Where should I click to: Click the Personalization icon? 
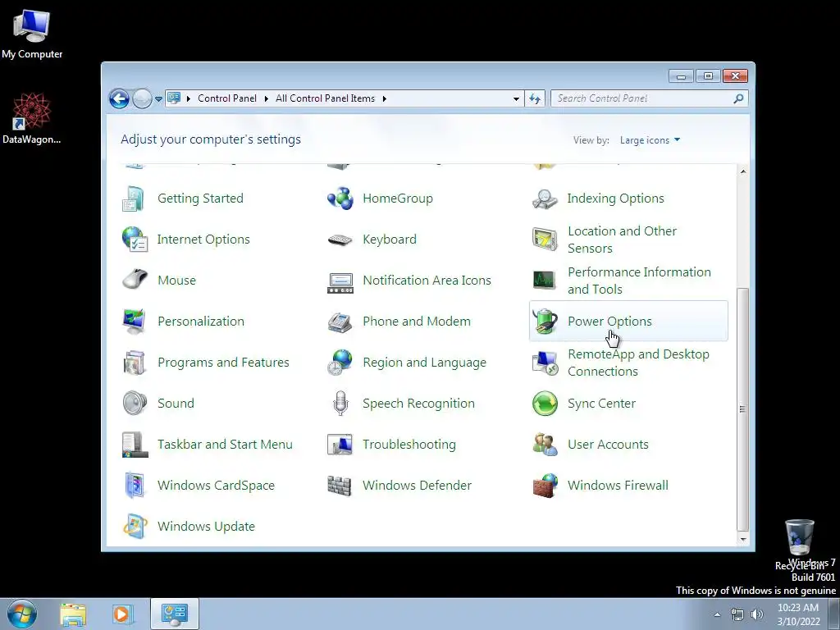(134, 322)
